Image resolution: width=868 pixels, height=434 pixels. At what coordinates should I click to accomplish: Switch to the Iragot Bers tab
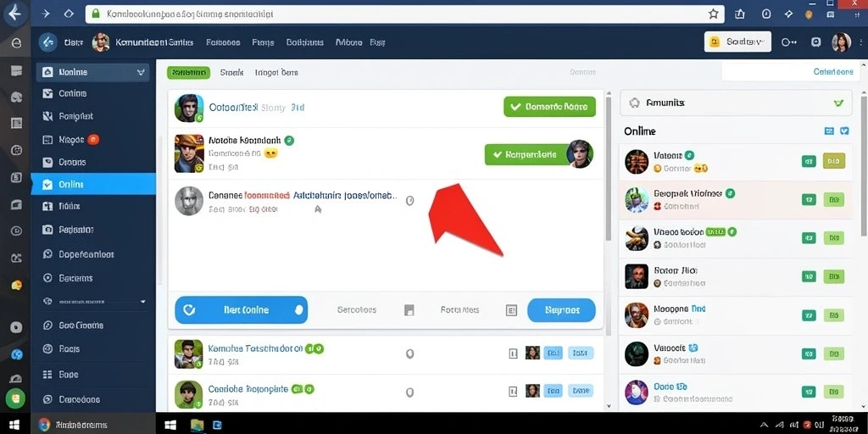coord(276,73)
